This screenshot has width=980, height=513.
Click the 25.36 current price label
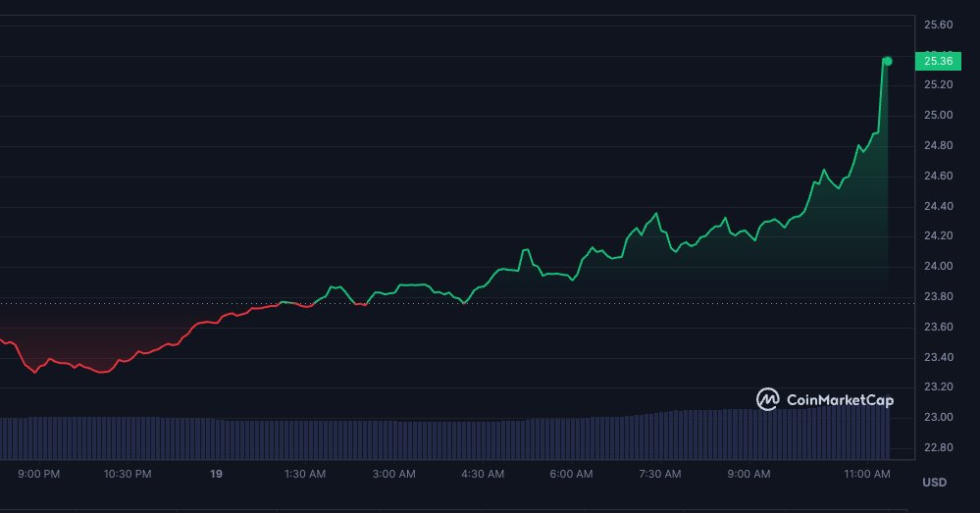(x=938, y=61)
